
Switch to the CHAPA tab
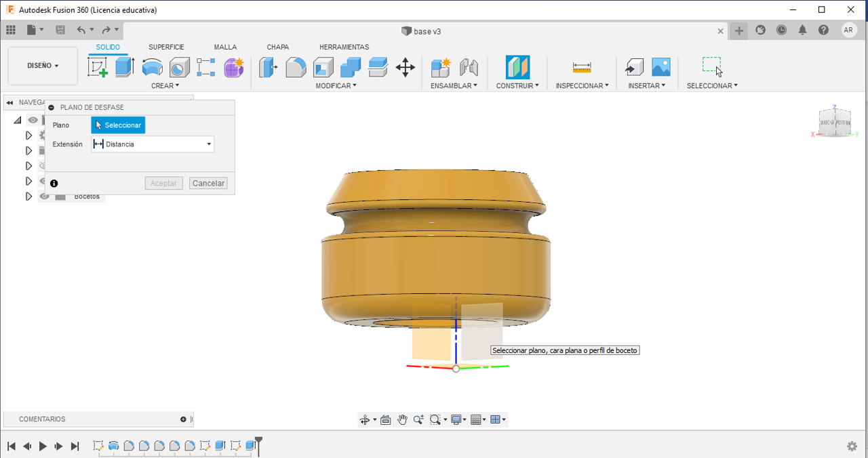[x=278, y=47]
